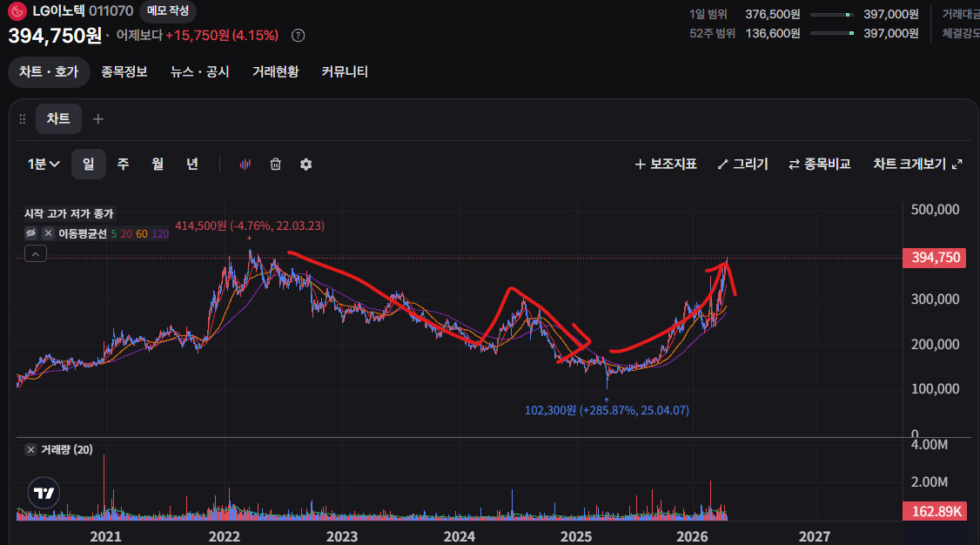Viewport: 980px width, 545px height.
Task: Click the 500,000 price axis label
Action: 935,209
